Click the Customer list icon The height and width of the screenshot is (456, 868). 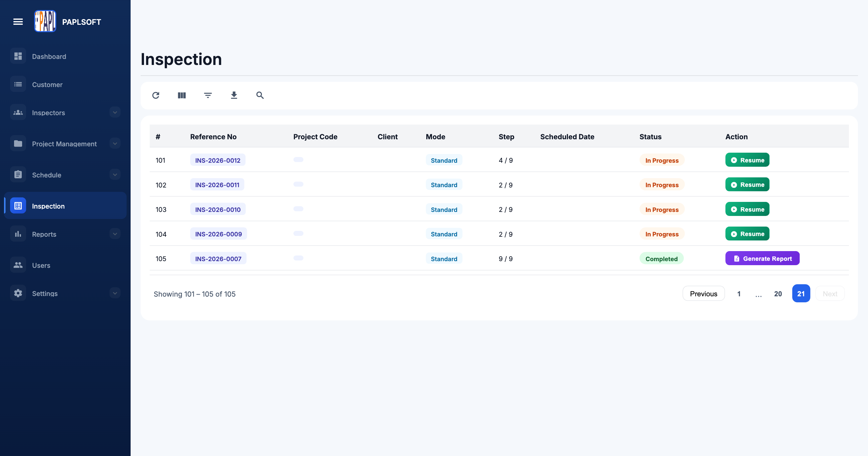click(18, 84)
